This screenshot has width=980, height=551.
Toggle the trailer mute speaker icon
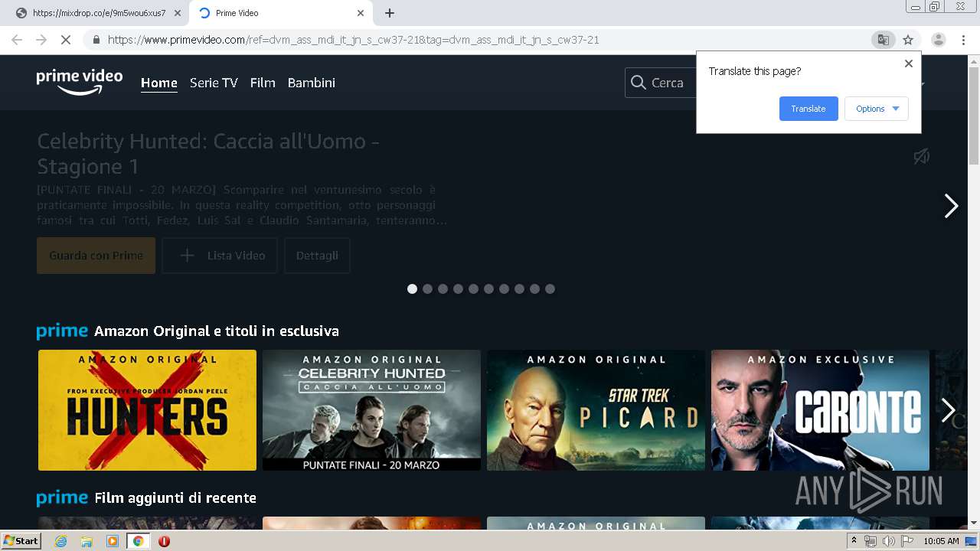click(921, 156)
